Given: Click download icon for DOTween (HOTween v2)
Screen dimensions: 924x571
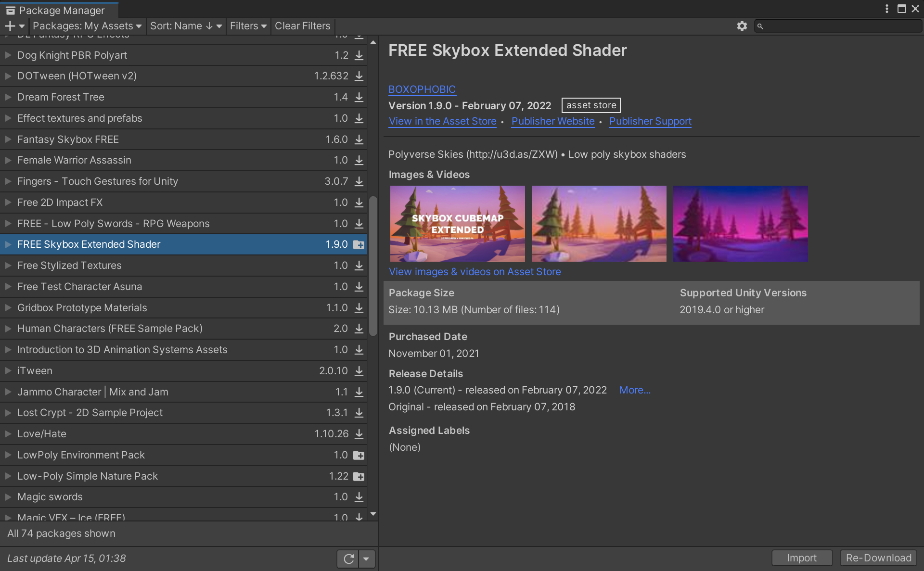Looking at the screenshot, I should [359, 76].
